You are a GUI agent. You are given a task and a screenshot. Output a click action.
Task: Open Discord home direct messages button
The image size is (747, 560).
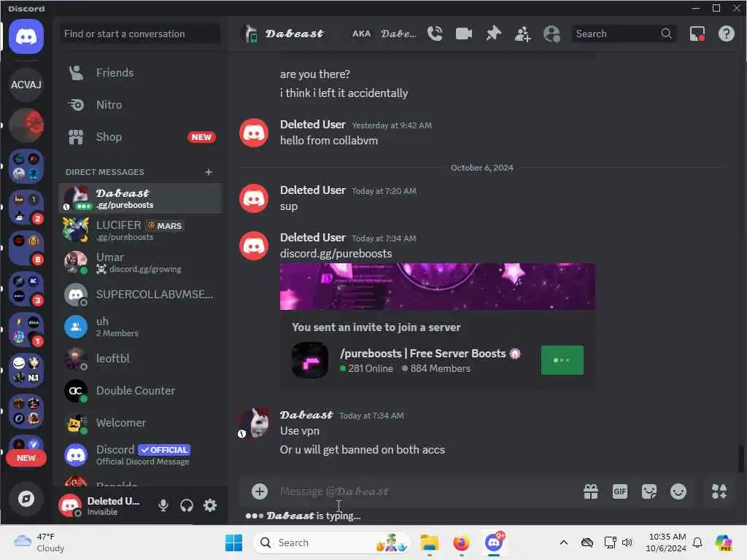26,36
